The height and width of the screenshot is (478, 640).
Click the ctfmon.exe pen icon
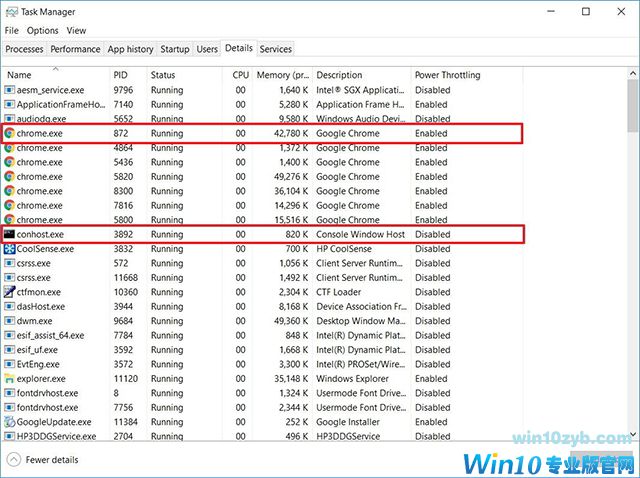[9, 292]
